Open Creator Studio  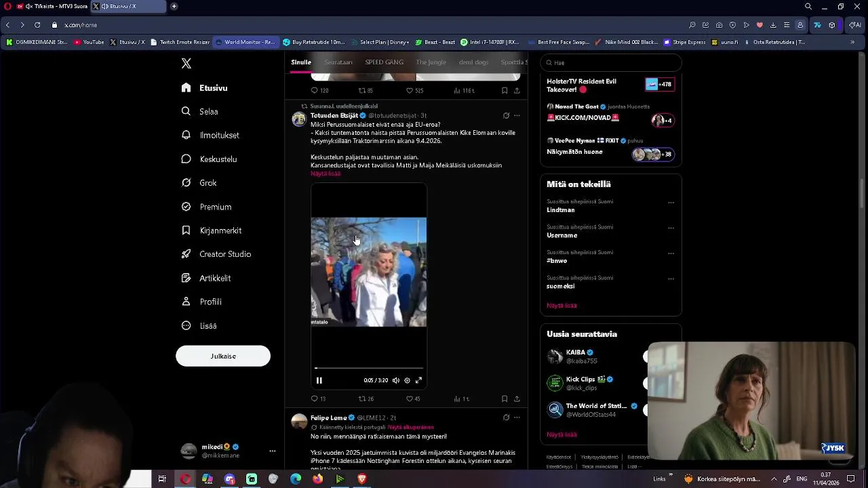pos(216,254)
